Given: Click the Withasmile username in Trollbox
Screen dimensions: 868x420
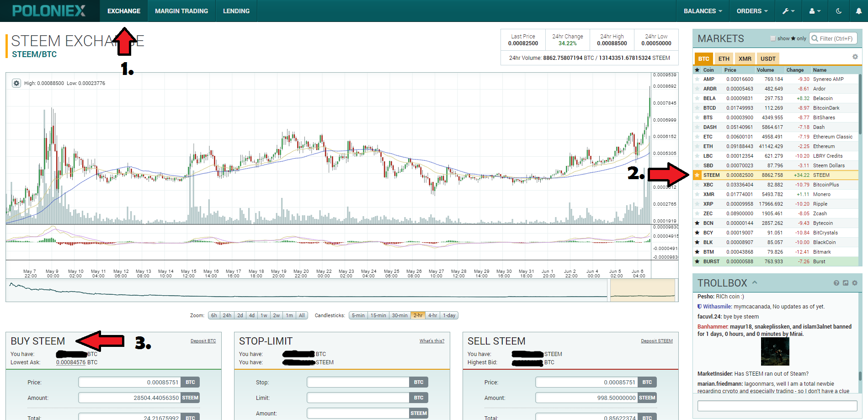Looking at the screenshot, I should 717,307.
